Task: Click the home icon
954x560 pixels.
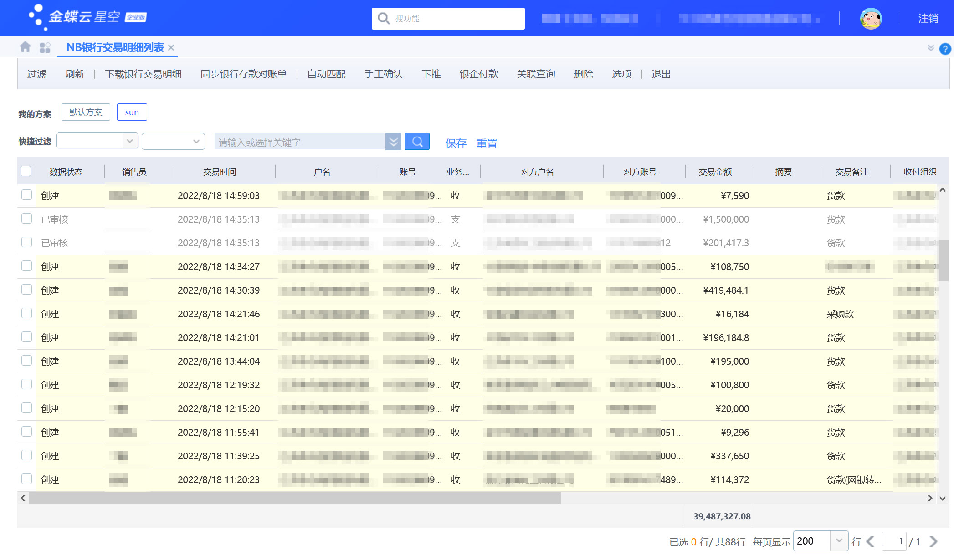Action: pos(26,47)
